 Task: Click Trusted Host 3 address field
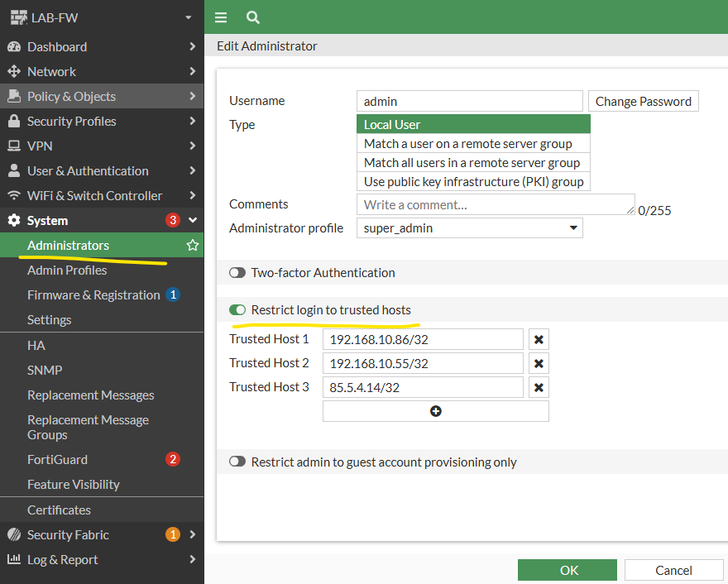coord(423,387)
